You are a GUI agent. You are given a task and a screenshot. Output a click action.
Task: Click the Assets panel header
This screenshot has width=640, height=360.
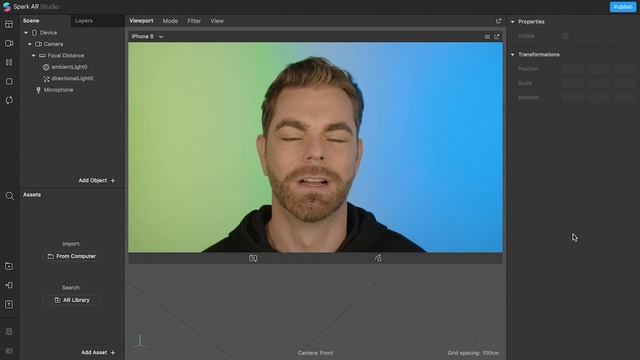pos(32,195)
